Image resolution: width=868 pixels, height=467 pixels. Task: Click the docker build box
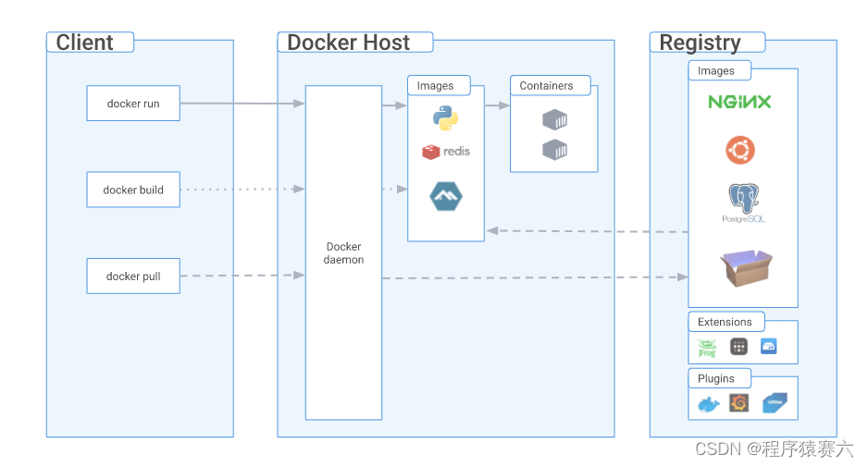coord(133,190)
